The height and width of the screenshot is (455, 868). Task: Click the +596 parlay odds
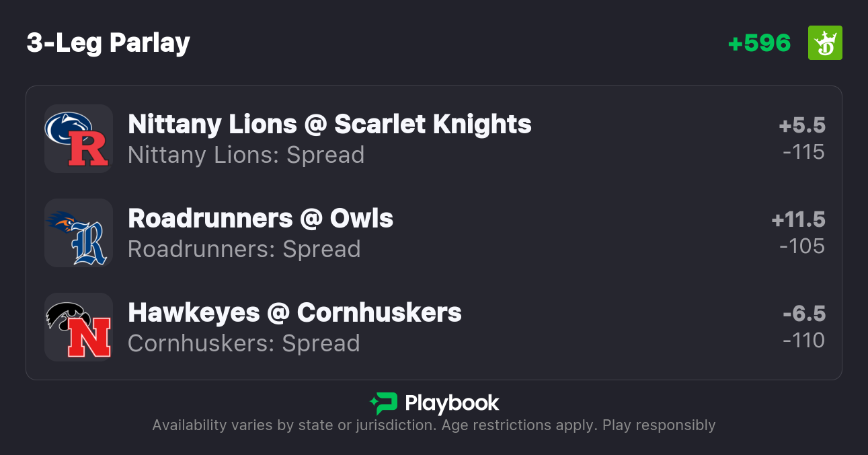759,43
